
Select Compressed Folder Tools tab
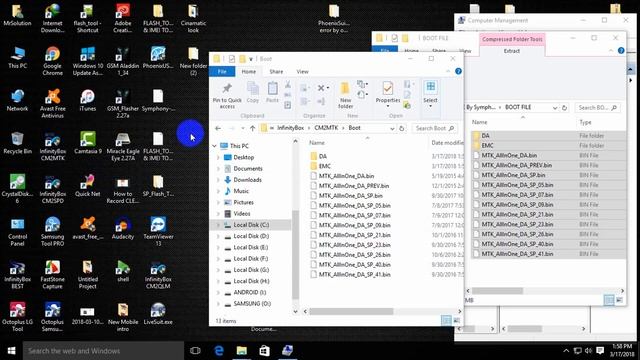512,39
